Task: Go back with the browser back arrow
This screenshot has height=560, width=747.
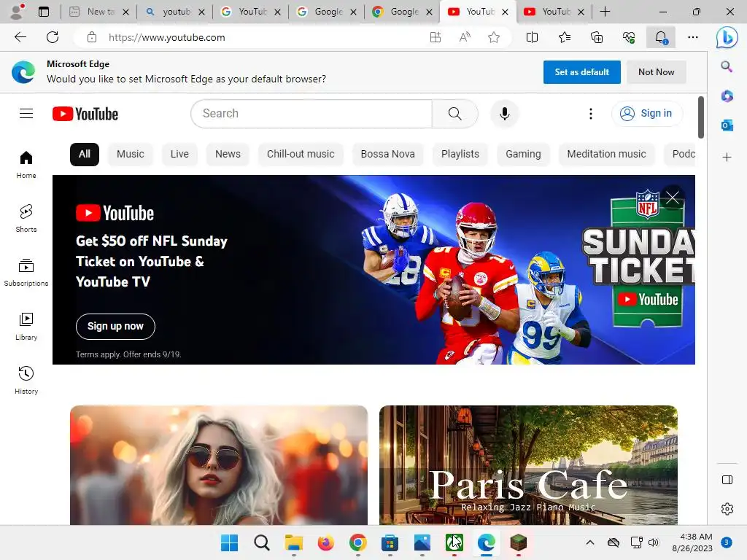Action: 20,37
